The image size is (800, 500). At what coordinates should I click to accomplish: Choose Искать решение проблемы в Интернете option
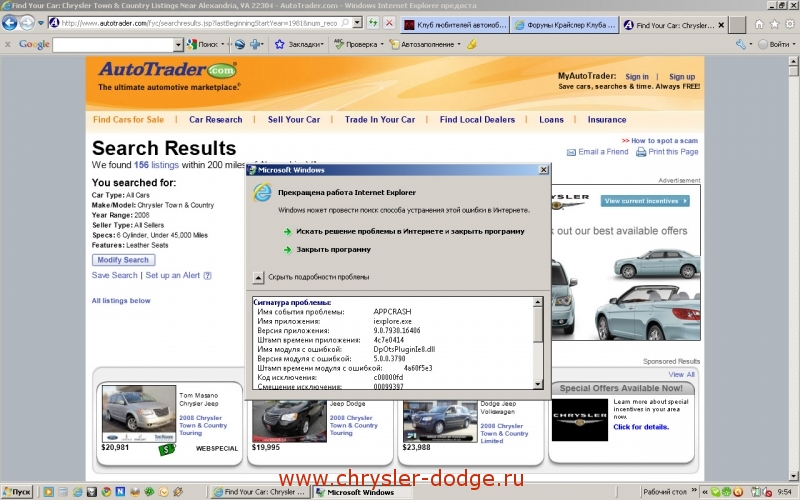coord(410,232)
